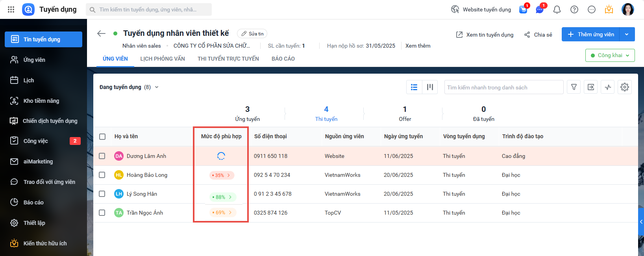The height and width of the screenshot is (256, 644).
Task: Switch to the Lịch phỏng vấn tab
Action: pyautogui.click(x=163, y=59)
